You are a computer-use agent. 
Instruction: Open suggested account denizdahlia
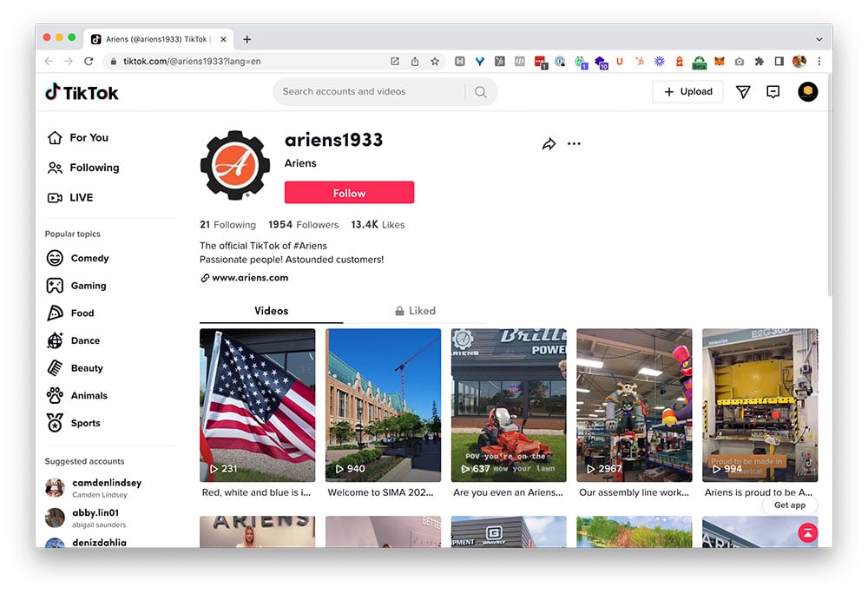point(86,543)
